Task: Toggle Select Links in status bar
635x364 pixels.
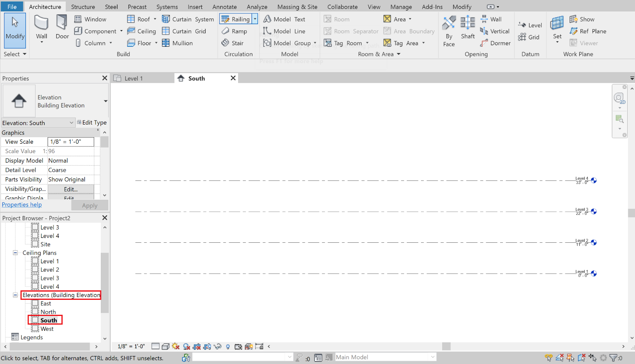Action: pos(549,358)
